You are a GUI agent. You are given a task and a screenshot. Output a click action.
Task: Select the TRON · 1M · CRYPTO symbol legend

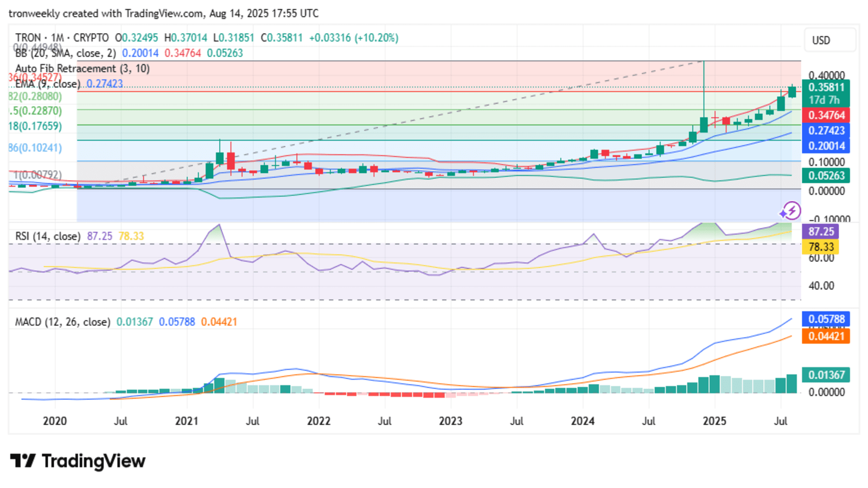click(x=62, y=38)
